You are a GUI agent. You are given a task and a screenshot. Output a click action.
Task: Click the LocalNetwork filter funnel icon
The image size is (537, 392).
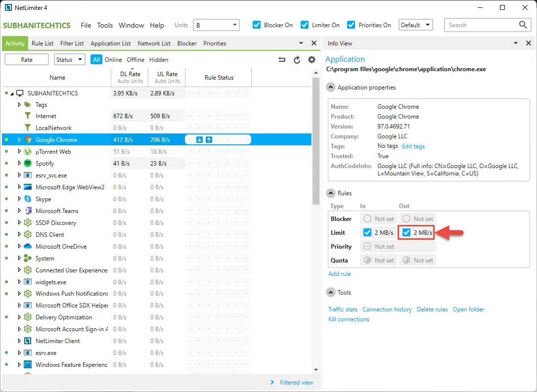pyautogui.click(x=28, y=128)
